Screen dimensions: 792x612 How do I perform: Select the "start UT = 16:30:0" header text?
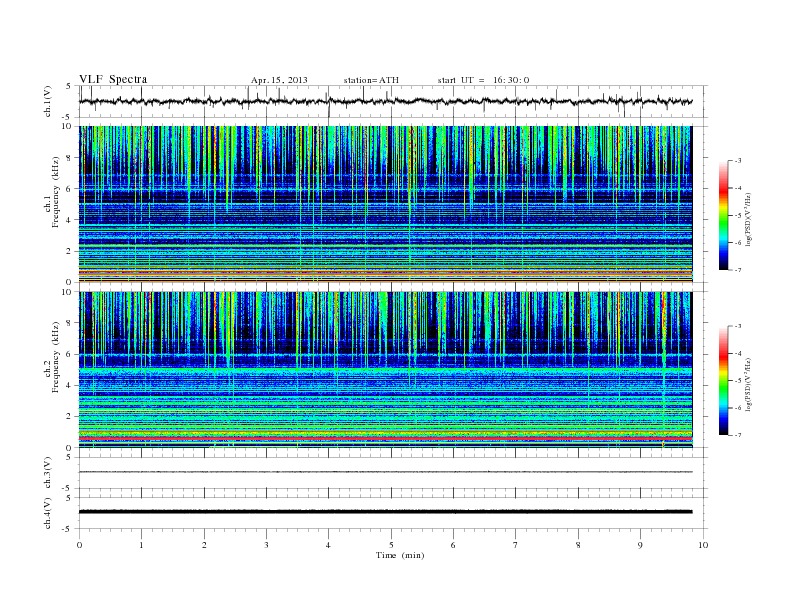pyautogui.click(x=483, y=80)
